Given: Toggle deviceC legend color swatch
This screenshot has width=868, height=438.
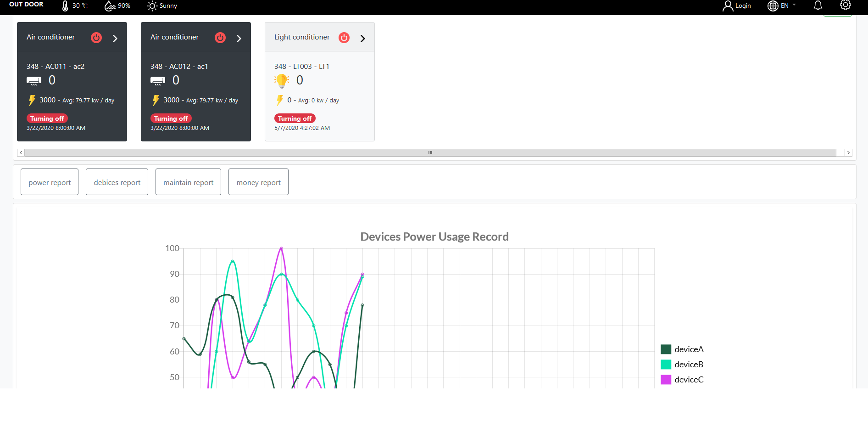Looking at the screenshot, I should coord(666,380).
